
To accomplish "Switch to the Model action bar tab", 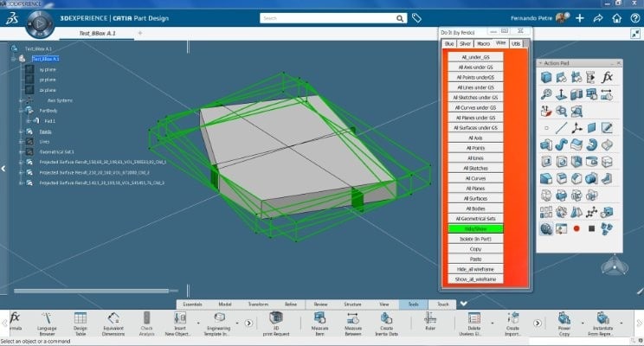I will pyautogui.click(x=225, y=304).
